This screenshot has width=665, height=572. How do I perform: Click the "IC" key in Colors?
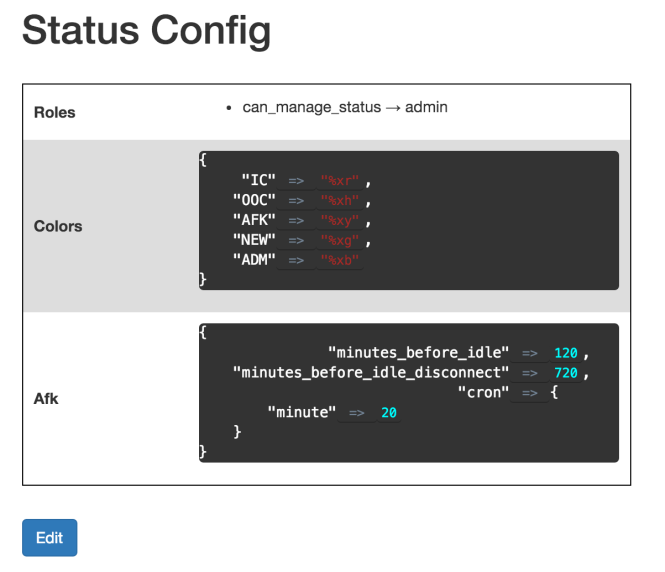click(258, 180)
